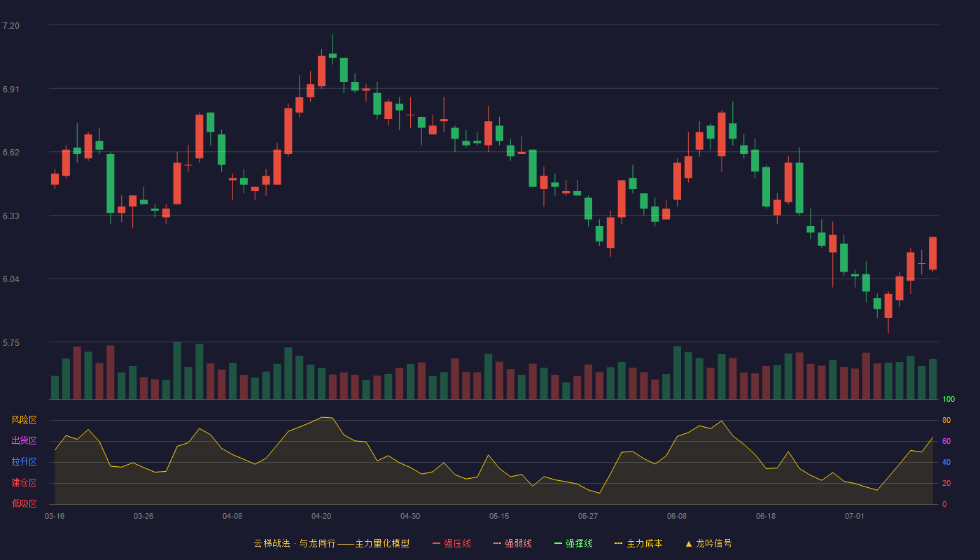Click the 07-01 date label
Image resolution: width=980 pixels, height=560 pixels.
(855, 516)
